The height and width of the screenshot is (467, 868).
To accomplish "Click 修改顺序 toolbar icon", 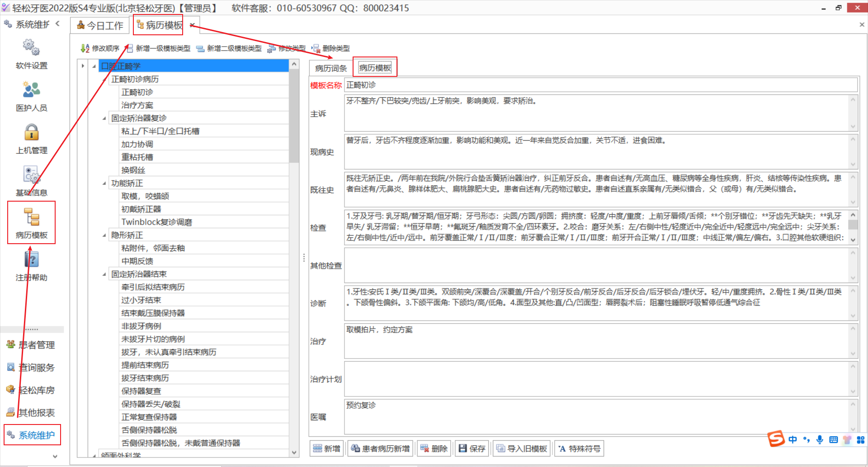I will 99,48.
